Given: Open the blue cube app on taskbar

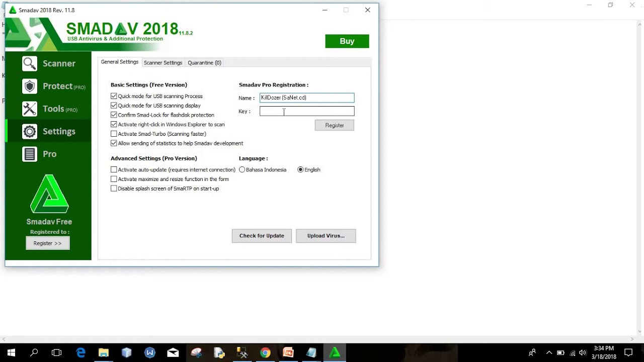Looking at the screenshot, I should click(127, 353).
